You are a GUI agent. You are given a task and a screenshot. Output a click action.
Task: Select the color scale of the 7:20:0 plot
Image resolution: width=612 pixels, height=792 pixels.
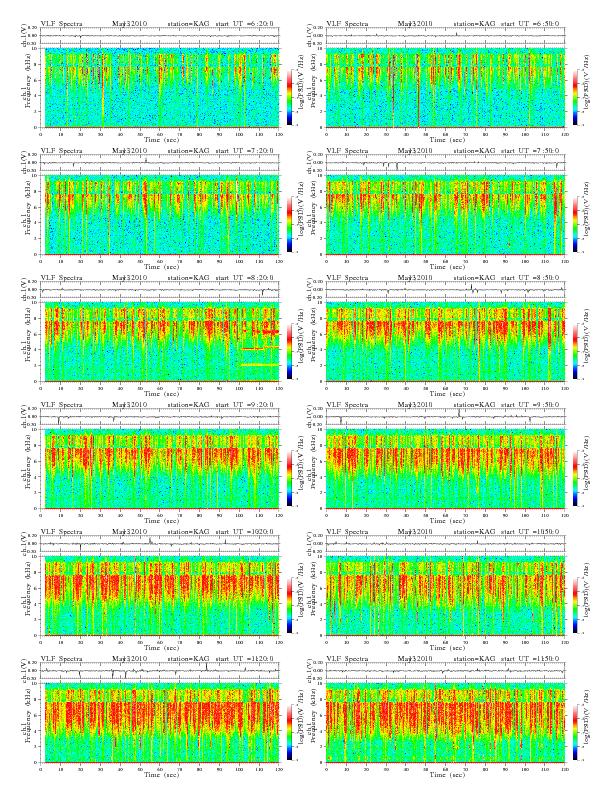(289, 224)
